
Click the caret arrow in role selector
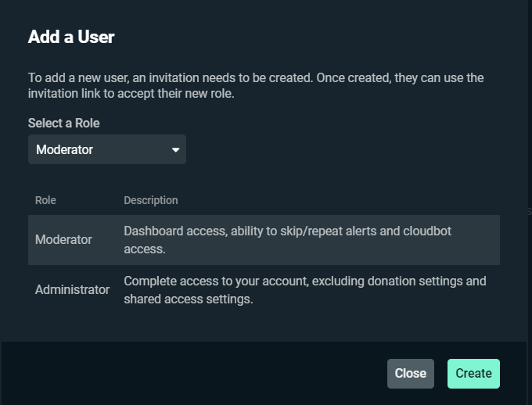(175, 149)
